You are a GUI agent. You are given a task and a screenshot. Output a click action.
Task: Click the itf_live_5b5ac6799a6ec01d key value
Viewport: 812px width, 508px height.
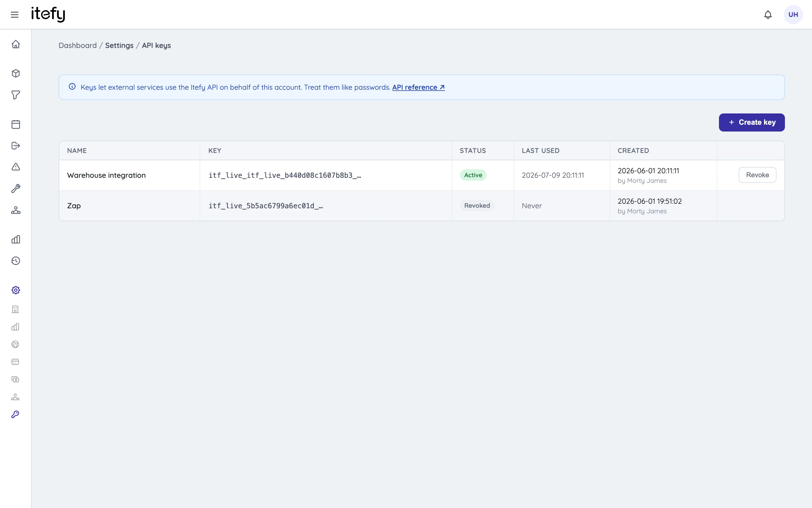pos(265,206)
